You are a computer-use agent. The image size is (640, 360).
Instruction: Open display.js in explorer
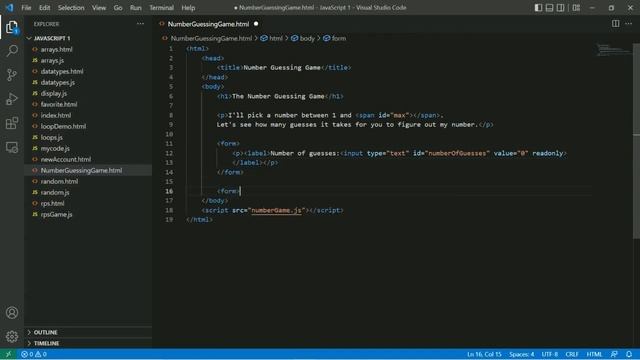53,93
